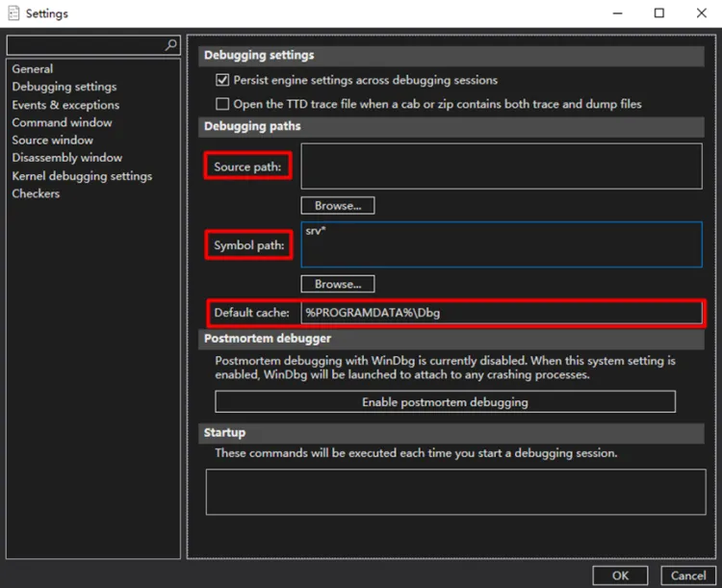Maximize the Settings window
Screen dimensions: 722x588
[659, 13]
